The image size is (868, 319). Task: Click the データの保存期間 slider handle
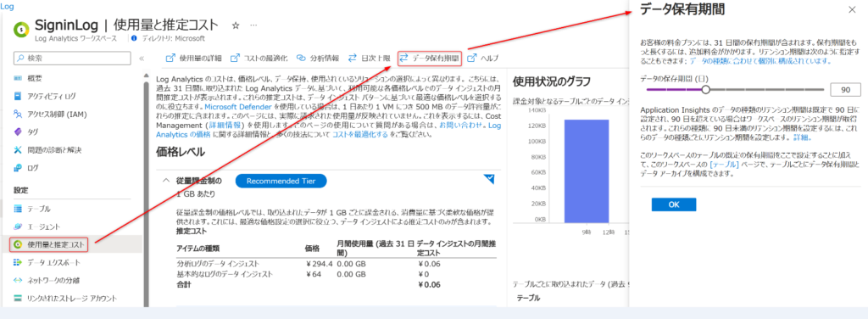pos(705,89)
